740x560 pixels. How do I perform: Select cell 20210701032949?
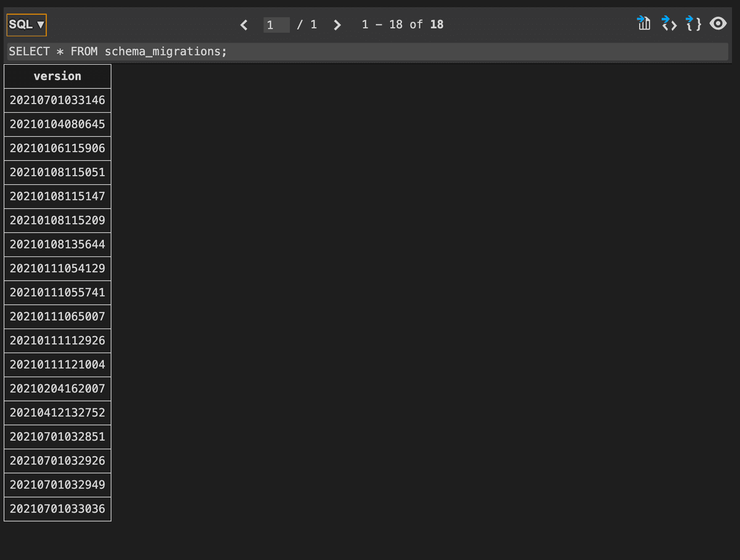tap(57, 485)
